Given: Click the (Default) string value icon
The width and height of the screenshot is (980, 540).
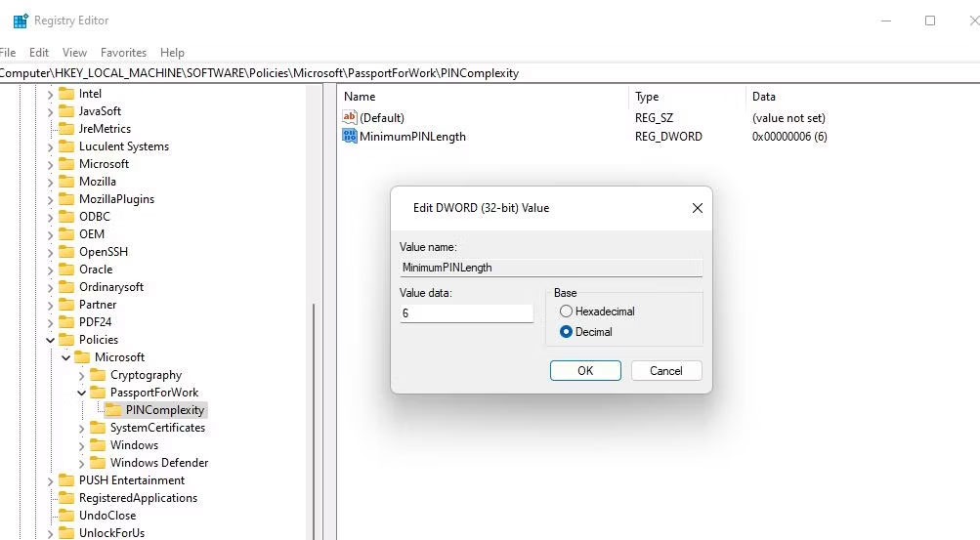Looking at the screenshot, I should click(350, 117).
